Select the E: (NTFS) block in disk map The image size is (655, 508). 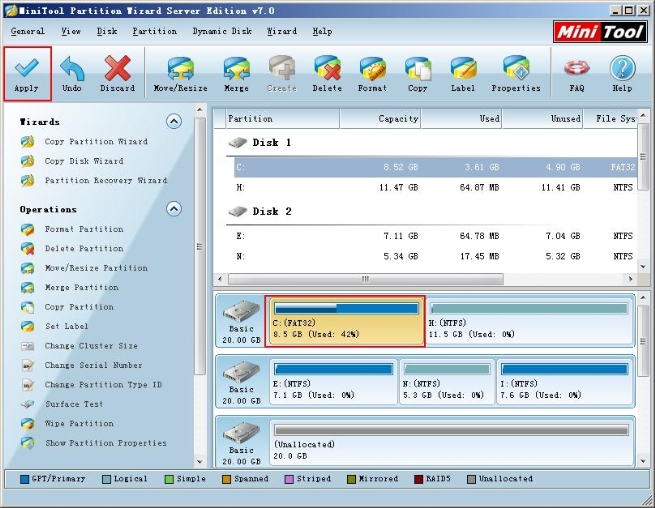(x=334, y=382)
